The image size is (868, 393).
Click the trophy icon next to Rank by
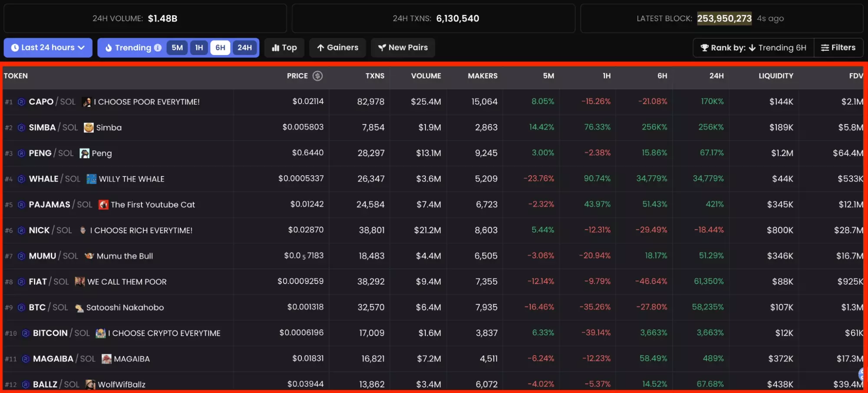pyautogui.click(x=705, y=48)
